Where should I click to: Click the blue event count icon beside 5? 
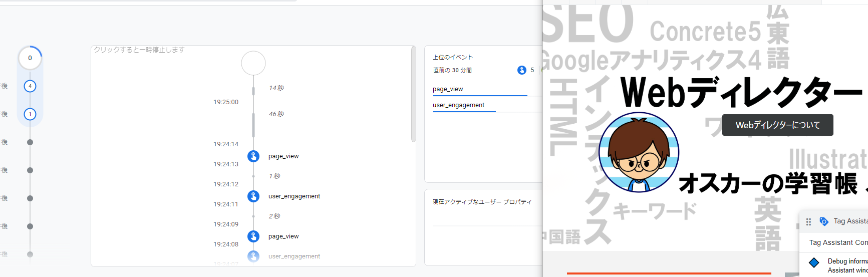click(521, 70)
